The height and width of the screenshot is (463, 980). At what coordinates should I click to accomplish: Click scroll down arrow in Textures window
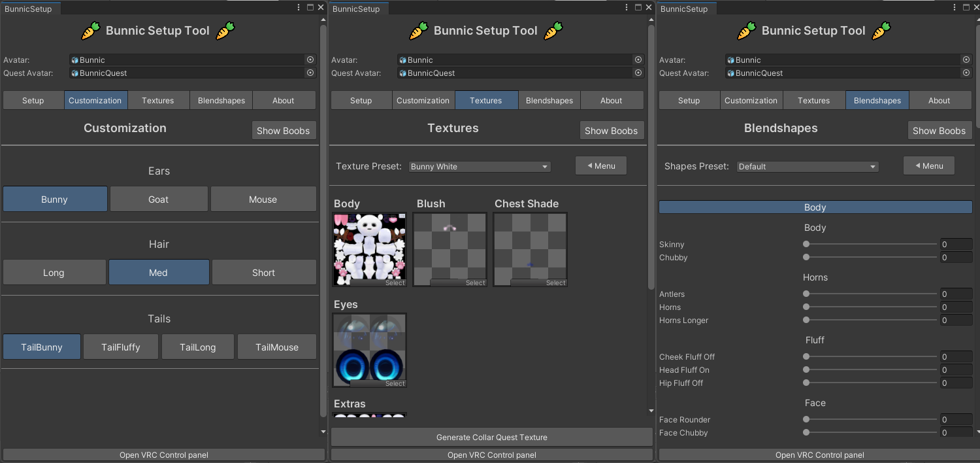pos(651,411)
